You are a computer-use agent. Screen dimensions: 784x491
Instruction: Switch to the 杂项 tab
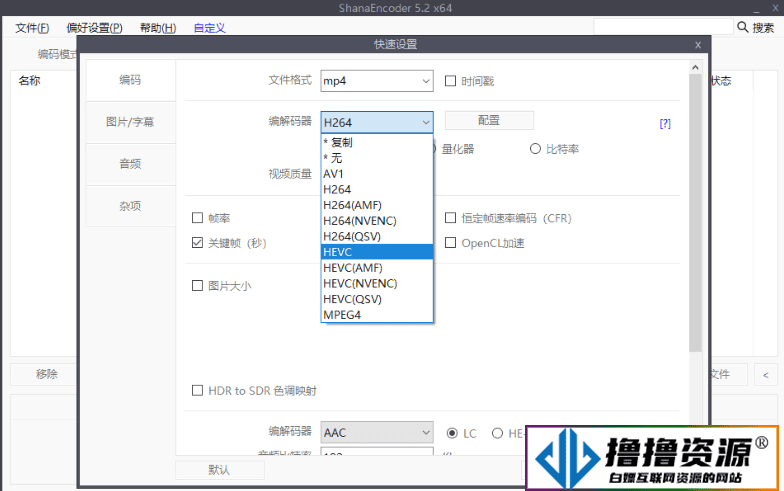pos(130,206)
